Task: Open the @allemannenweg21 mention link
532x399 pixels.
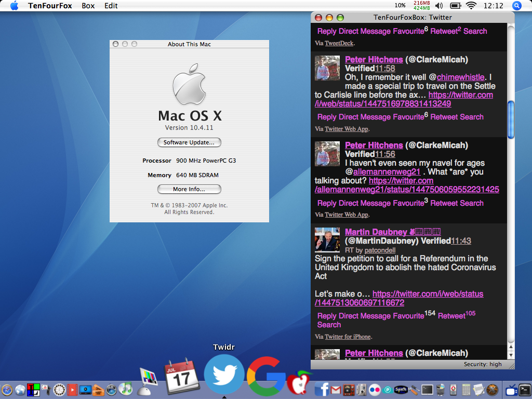Action: pyautogui.click(x=387, y=171)
